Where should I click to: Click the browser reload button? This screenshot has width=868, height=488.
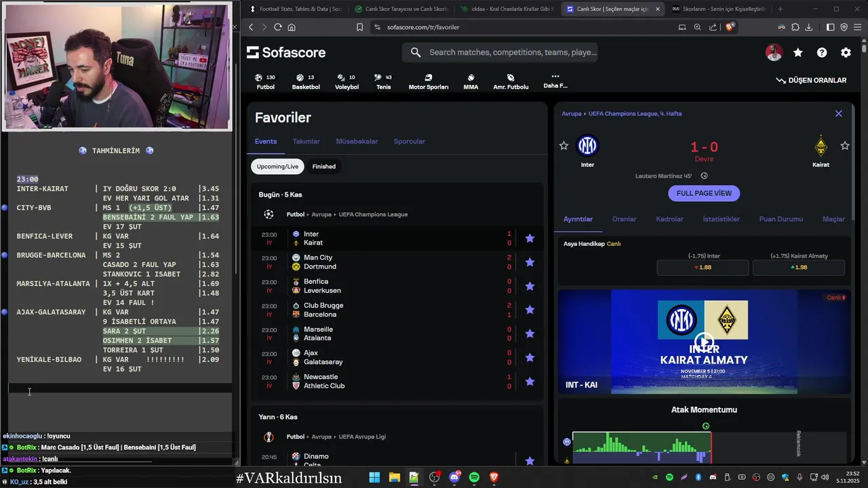(x=277, y=27)
